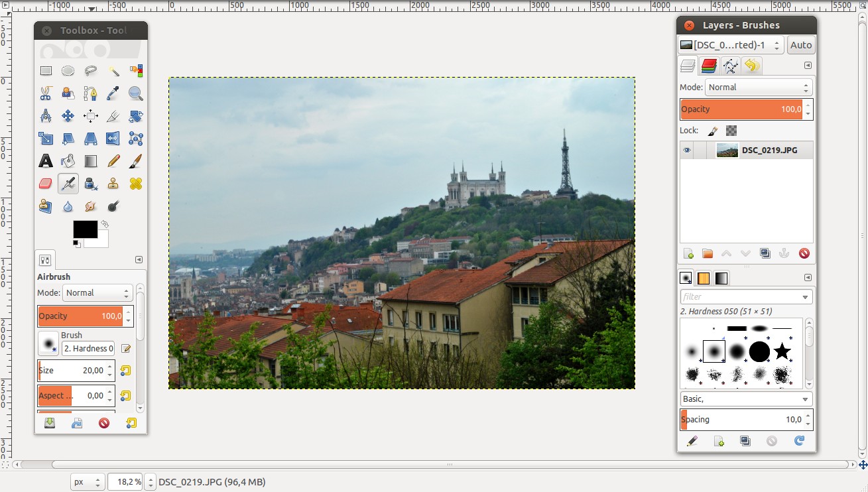Image resolution: width=868 pixels, height=492 pixels.
Task: Select the Text tool in the toolbox
Action: tap(45, 160)
